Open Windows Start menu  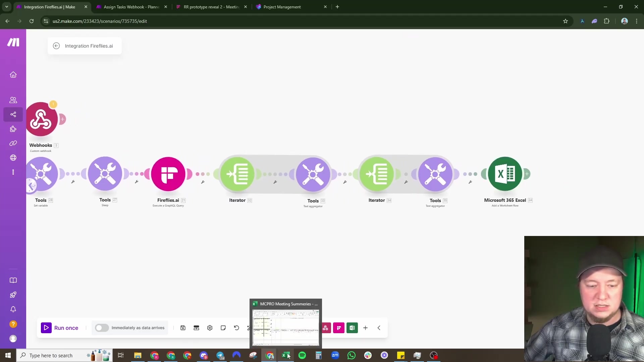8,355
